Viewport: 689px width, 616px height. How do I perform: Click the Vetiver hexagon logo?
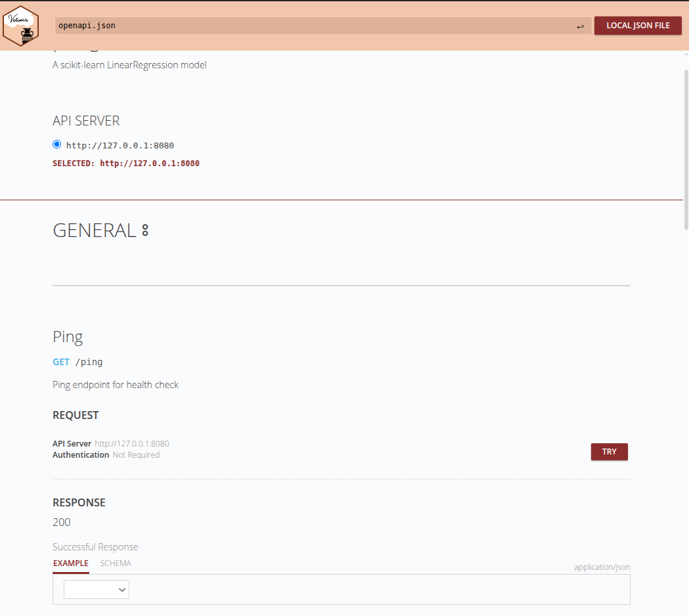coord(20,26)
